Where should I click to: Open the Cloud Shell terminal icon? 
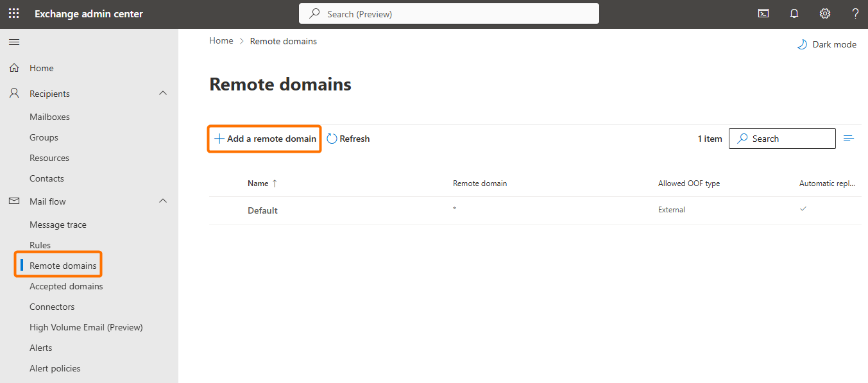(x=763, y=13)
